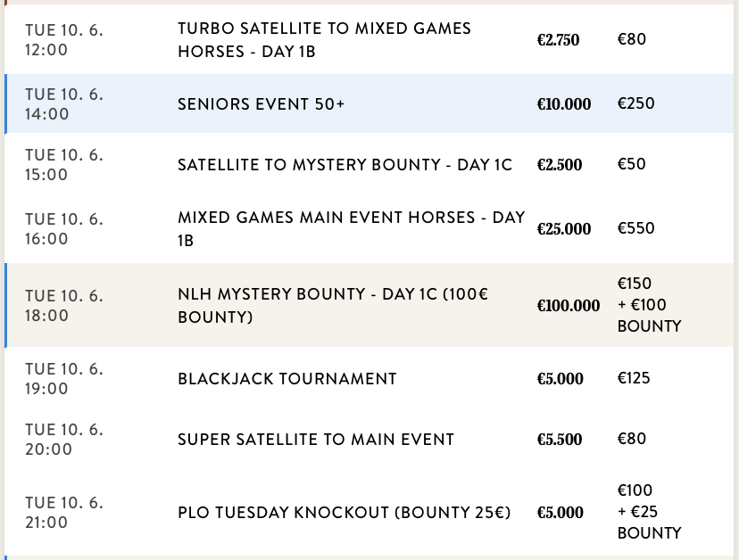The width and height of the screenshot is (739, 560).
Task: Click the €125 Blackjack buy-in
Action: (634, 378)
